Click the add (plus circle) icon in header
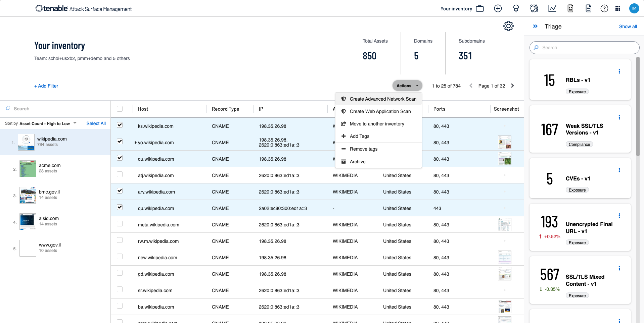Screen dimensions: 644x323 pos(498,9)
